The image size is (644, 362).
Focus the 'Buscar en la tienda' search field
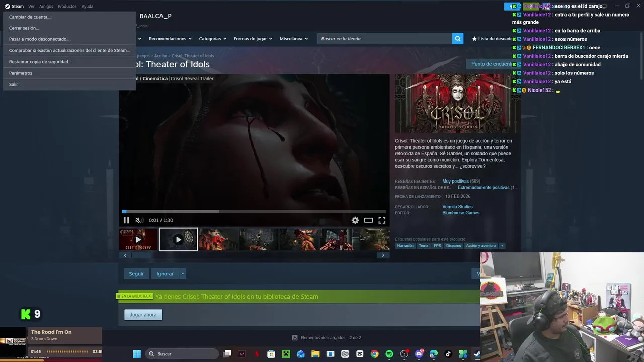point(384,39)
